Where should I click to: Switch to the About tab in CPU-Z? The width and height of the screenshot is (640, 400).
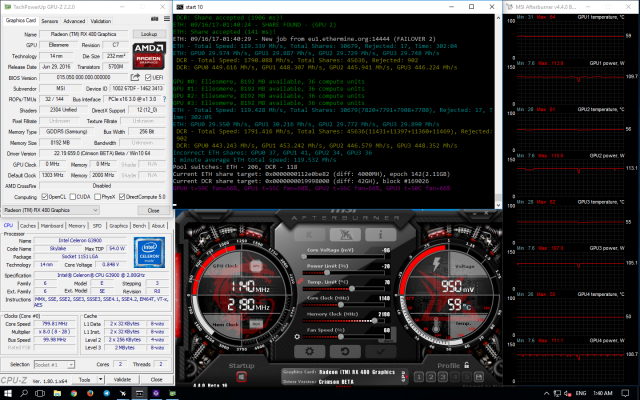point(158,226)
